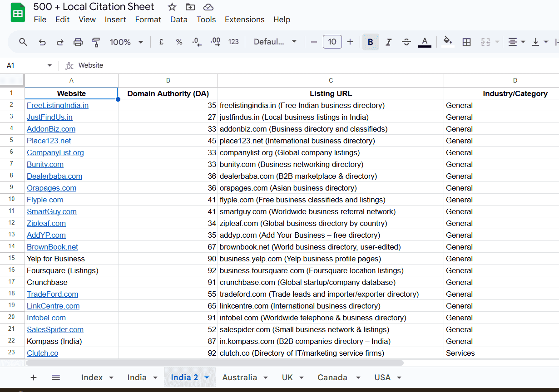
Task: Toggle italic text formatting
Action: [x=388, y=42]
